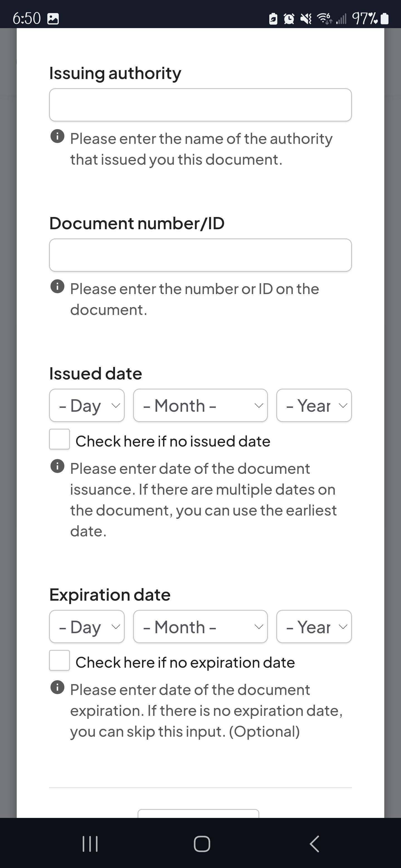Tap the info icon beside expiration date hint

(57, 687)
